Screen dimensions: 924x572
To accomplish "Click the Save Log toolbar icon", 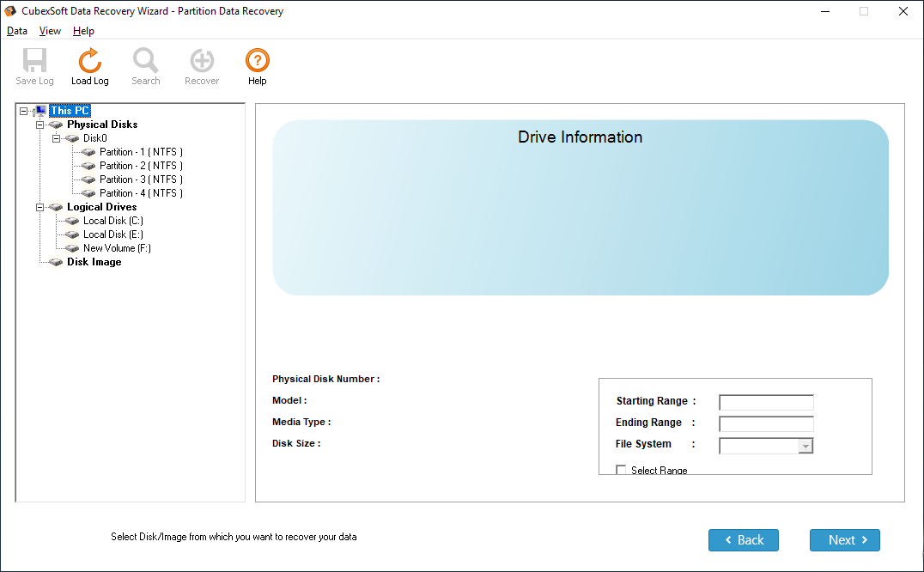I will pyautogui.click(x=34, y=61).
